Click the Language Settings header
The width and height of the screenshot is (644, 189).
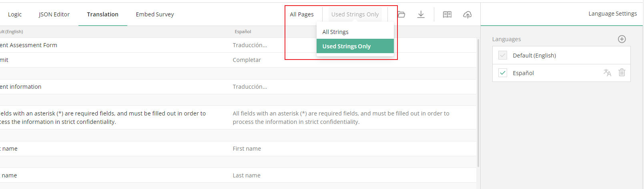click(x=612, y=14)
